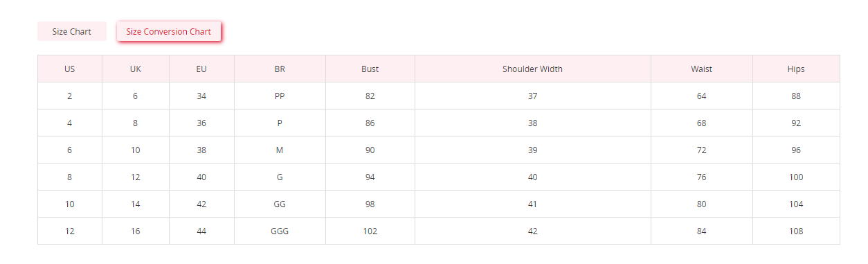Select the waist value 64

click(x=702, y=96)
